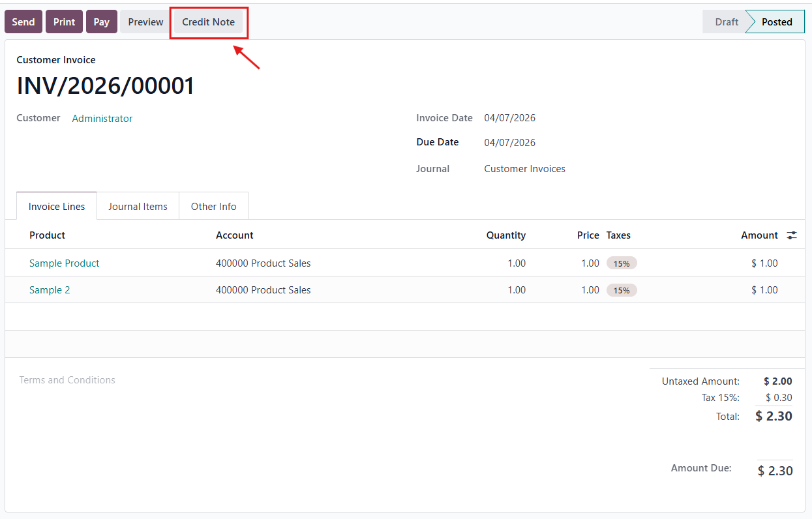Click the Invoice Date value
This screenshot has width=812, height=519.
click(x=509, y=118)
